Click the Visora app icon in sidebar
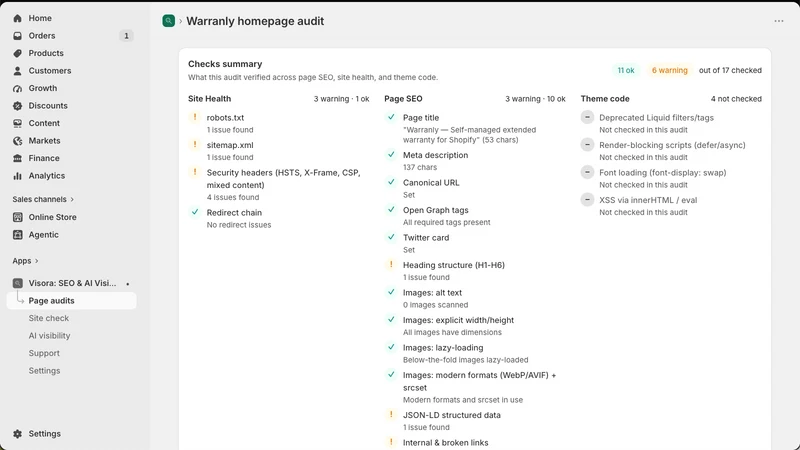The height and width of the screenshot is (450, 800). [x=17, y=283]
